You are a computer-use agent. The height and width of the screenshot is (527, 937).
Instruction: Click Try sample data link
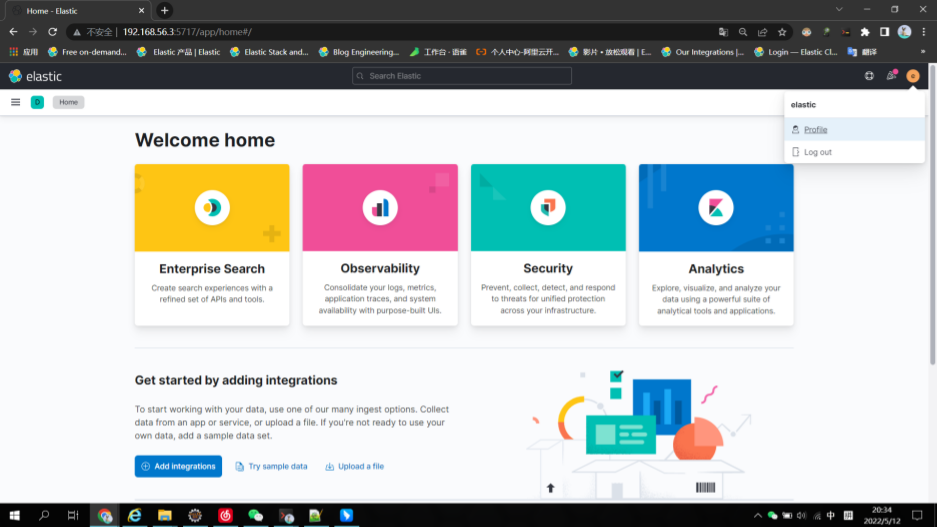point(271,466)
